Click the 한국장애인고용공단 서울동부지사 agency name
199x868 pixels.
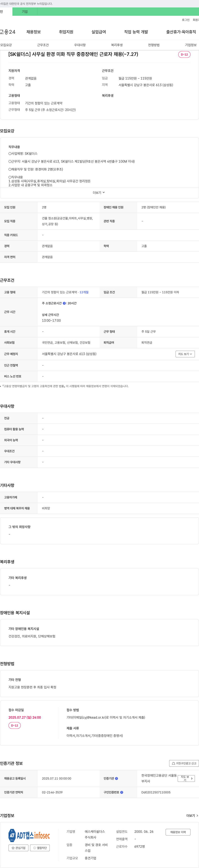click(159, 778)
